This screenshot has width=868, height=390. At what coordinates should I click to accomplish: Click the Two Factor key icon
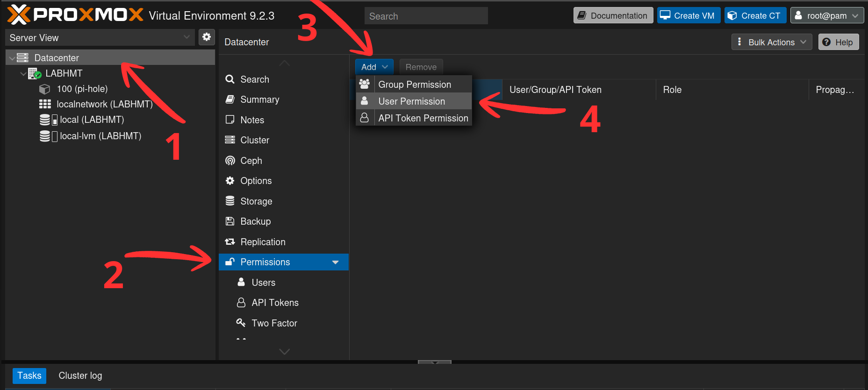point(241,322)
